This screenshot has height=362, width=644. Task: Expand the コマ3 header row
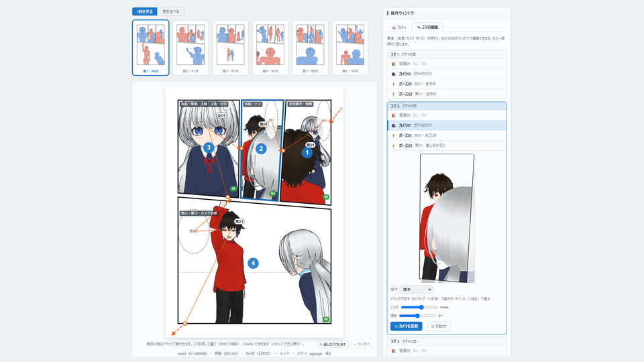447,341
